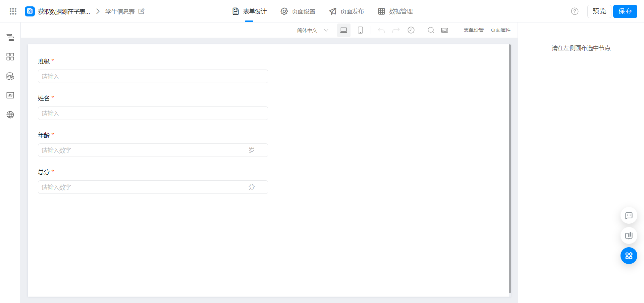The image size is (644, 303).
Task: Click the 班级 input field
Action: pos(153,76)
